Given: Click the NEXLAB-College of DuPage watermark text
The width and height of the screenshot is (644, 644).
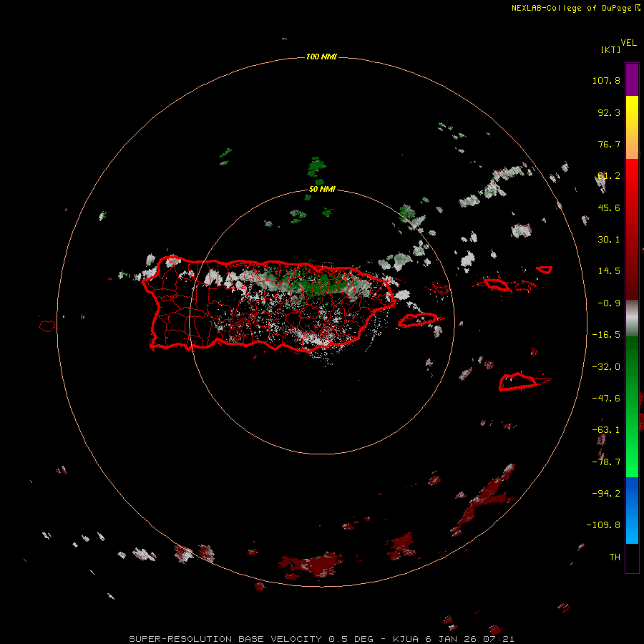Looking at the screenshot, I should tap(575, 8).
